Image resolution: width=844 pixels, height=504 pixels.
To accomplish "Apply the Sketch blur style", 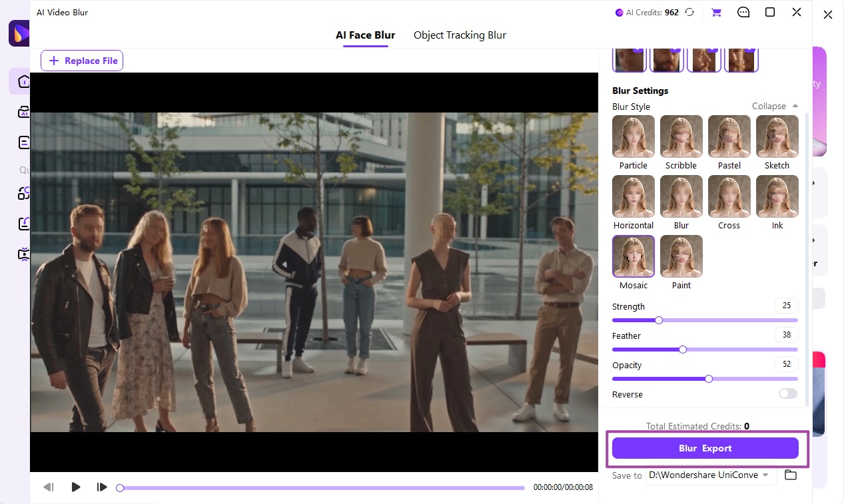I will point(777,136).
